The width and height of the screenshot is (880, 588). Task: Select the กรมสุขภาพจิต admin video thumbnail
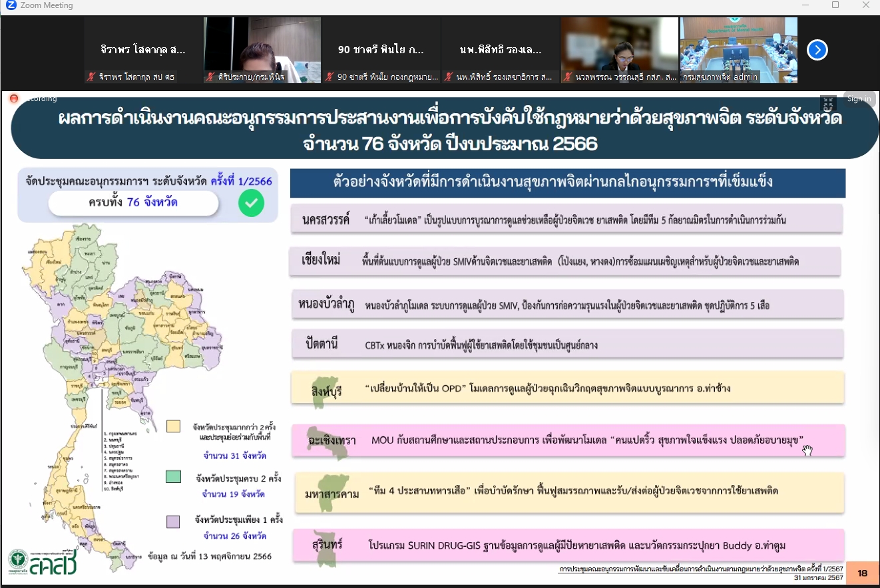click(x=738, y=50)
